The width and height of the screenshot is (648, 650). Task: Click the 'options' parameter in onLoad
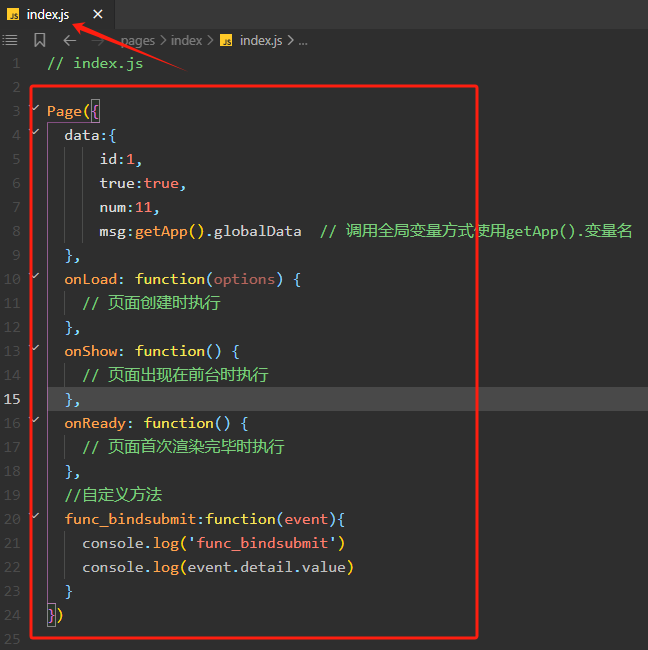pos(244,279)
